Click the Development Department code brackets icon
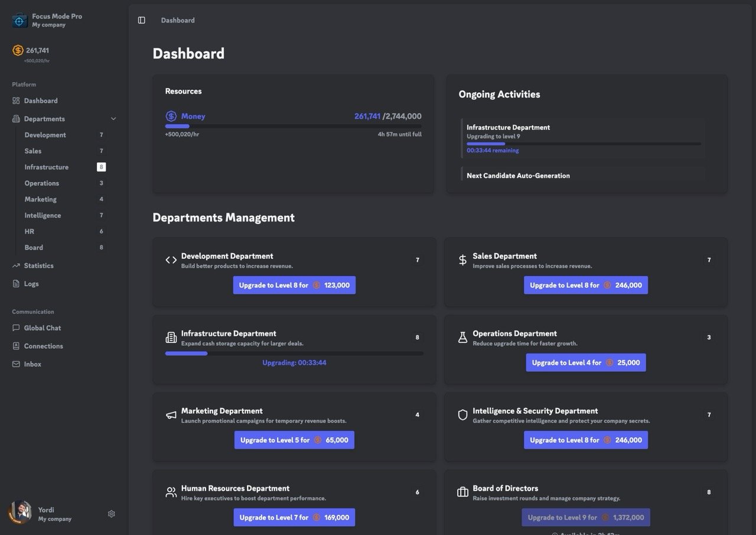Screen dimensions: 756x535 tap(170, 260)
